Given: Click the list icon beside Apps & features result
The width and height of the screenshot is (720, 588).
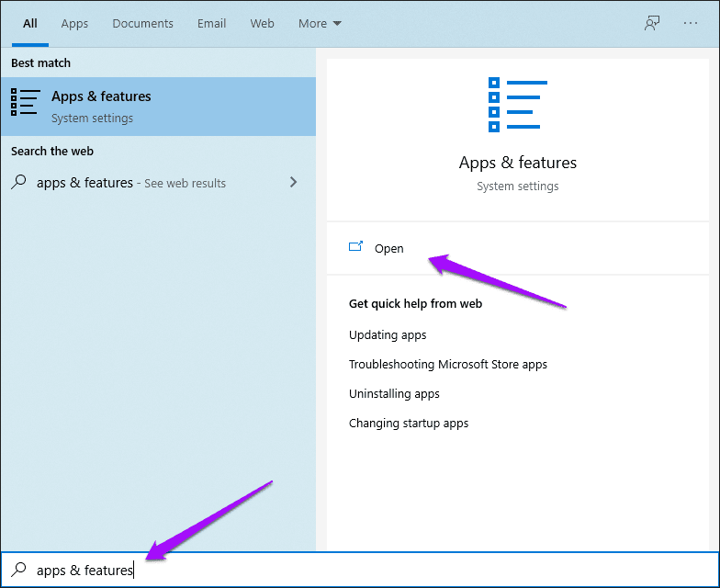Looking at the screenshot, I should [26, 102].
